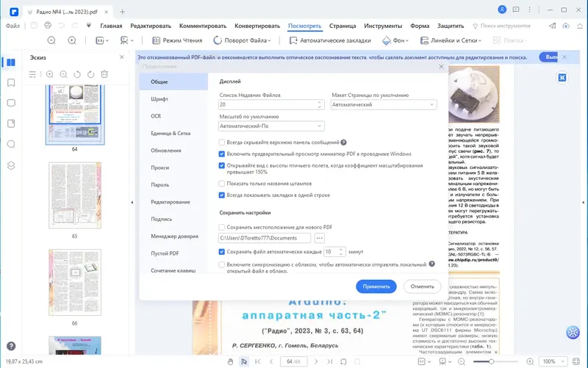
Task: Open the attachments panel icon in sidebar
Action: pos(11,123)
